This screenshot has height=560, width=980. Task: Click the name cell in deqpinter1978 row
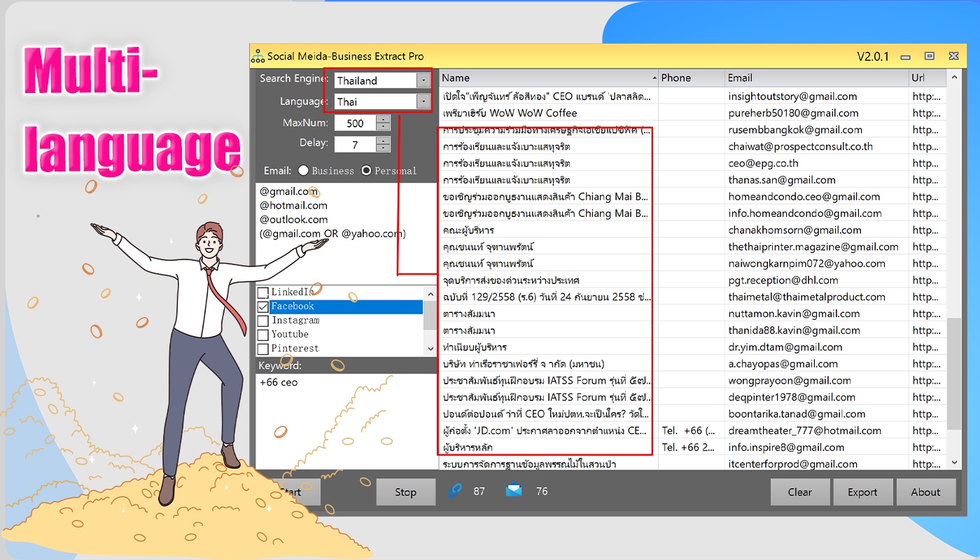pyautogui.click(x=549, y=398)
